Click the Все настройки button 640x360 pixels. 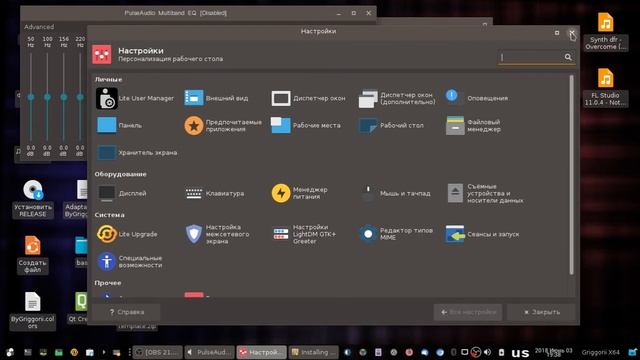click(468, 312)
